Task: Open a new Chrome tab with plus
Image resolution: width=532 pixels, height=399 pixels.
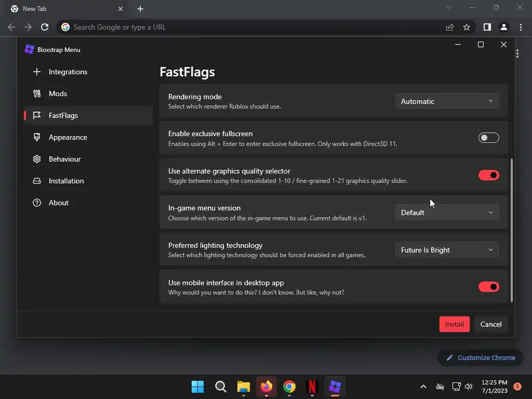Action: 140,9
